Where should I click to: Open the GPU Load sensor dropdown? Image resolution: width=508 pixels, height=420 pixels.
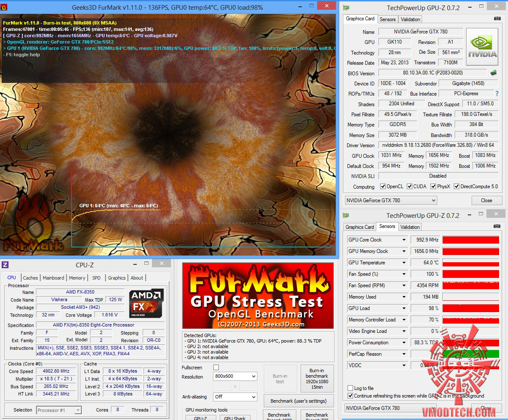click(x=403, y=308)
